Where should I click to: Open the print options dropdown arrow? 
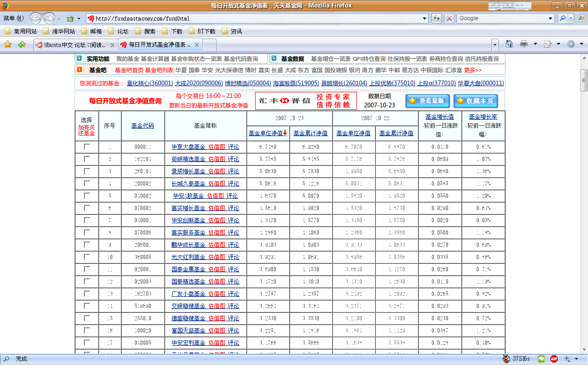coord(535,44)
